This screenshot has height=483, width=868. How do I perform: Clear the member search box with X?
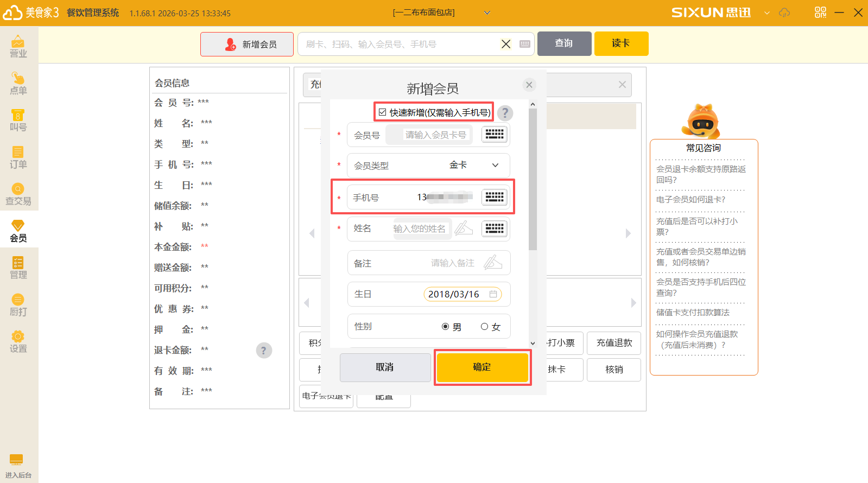pyautogui.click(x=506, y=44)
